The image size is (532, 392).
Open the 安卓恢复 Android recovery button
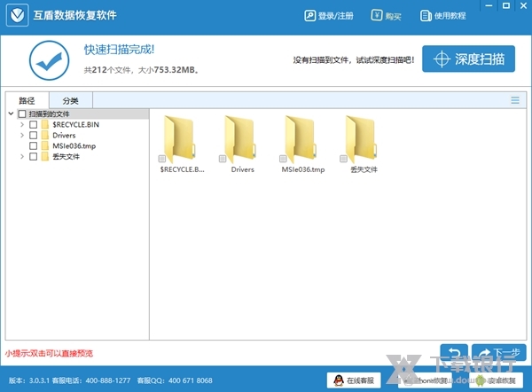[x=496, y=380]
